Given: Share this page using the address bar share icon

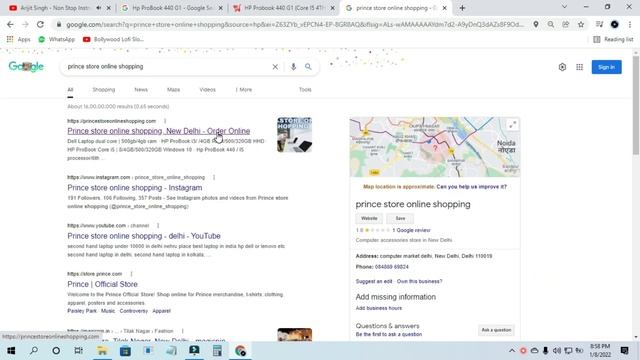Looking at the screenshot, I should coord(566,24).
